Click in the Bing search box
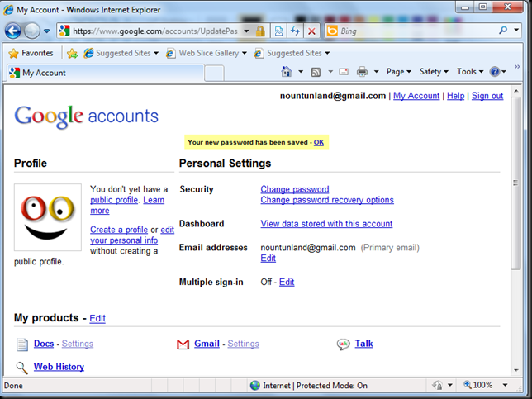The height and width of the screenshot is (399, 532). tap(416, 31)
